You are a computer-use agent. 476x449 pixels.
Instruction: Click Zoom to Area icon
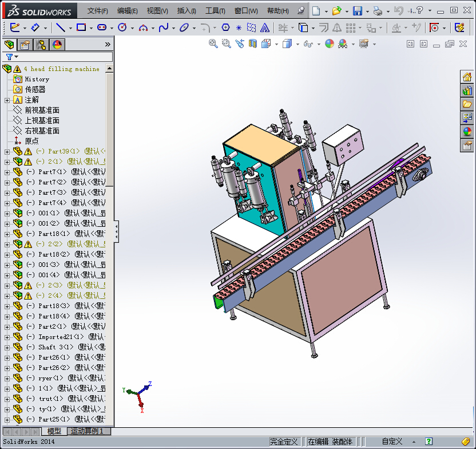226,44
